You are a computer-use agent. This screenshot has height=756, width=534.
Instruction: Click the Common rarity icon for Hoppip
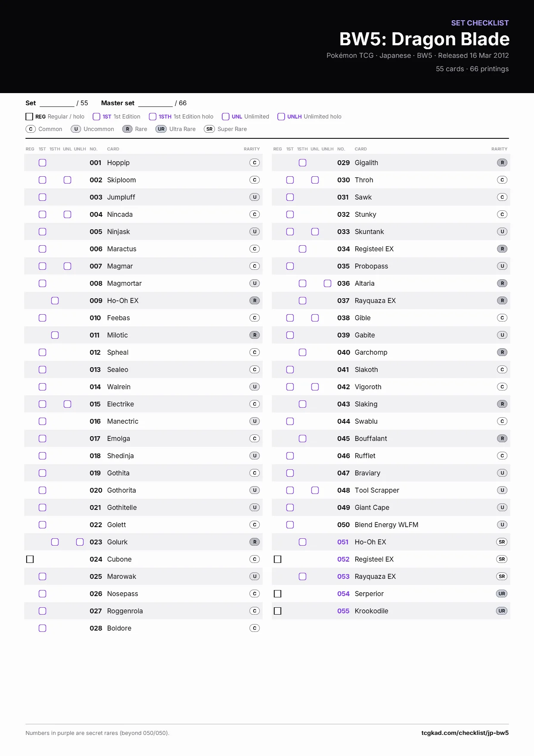point(255,162)
